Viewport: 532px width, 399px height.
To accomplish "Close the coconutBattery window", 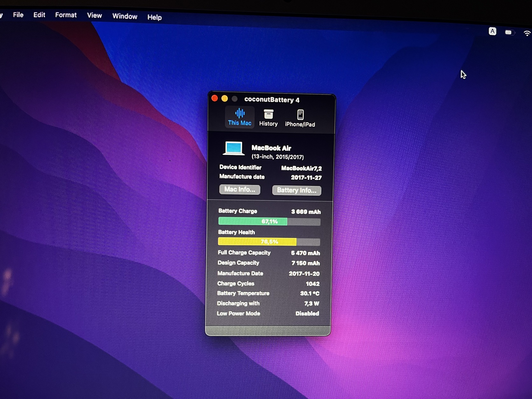I will click(215, 98).
